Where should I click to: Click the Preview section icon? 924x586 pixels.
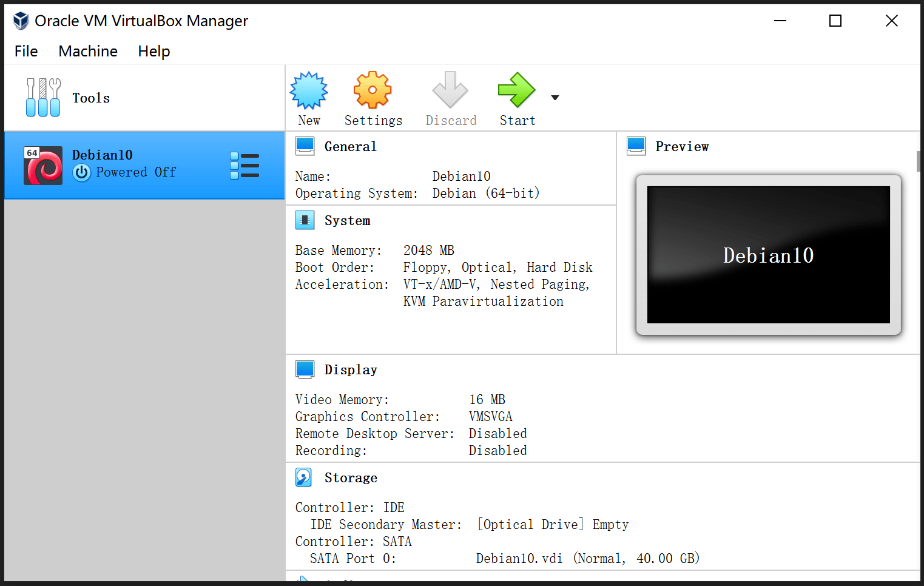636,146
